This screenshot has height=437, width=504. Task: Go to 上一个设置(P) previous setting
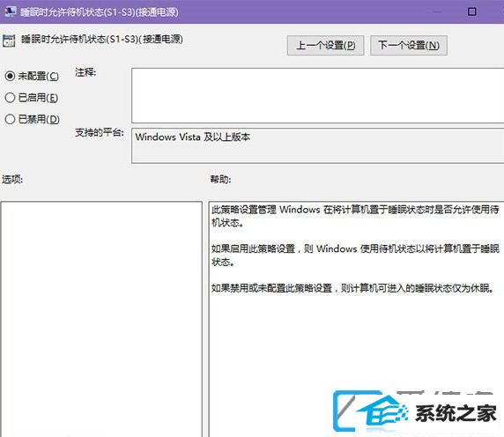point(326,45)
